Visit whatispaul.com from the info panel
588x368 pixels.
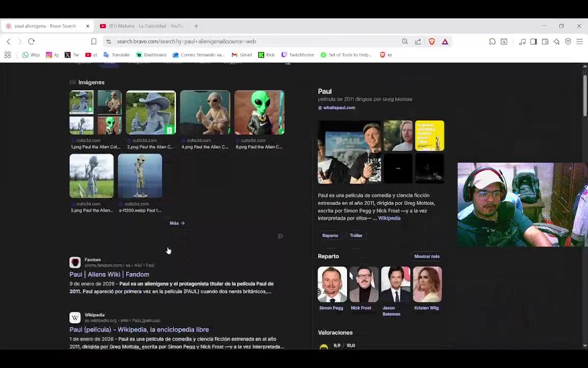[339, 108]
